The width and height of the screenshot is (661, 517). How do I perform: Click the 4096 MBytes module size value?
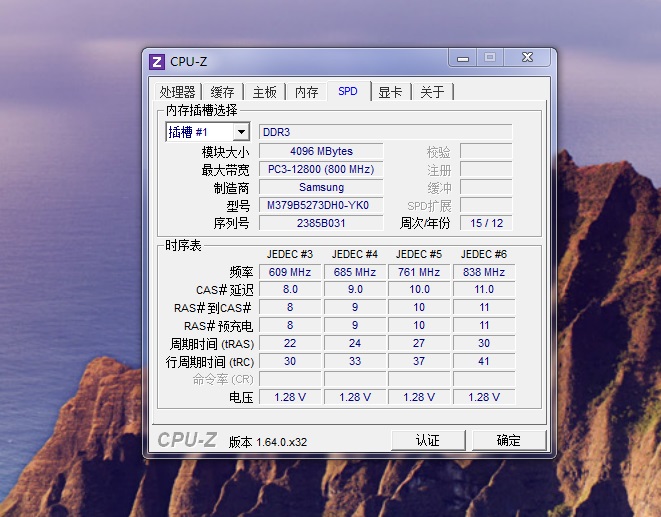click(x=321, y=151)
